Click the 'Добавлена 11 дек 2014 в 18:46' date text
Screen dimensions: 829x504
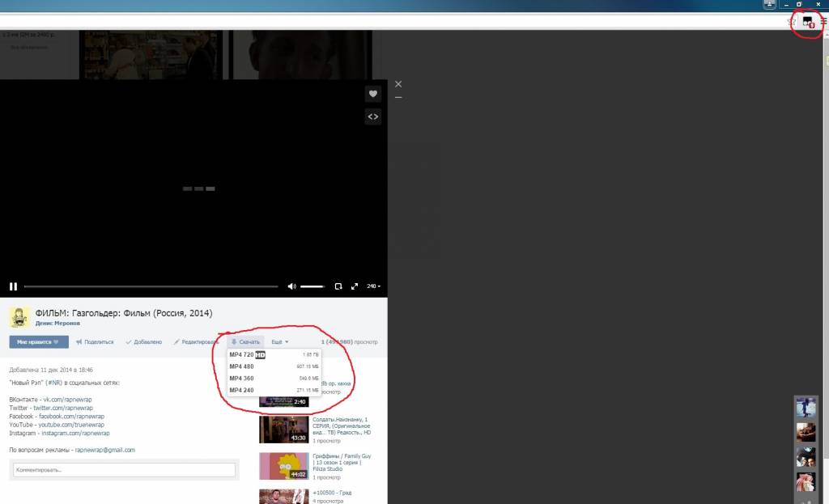[x=51, y=370]
